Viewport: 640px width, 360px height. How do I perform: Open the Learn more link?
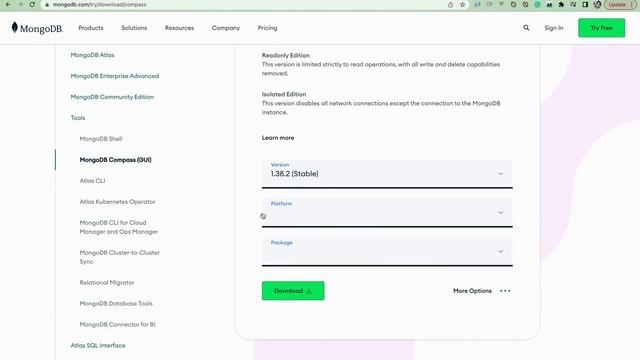[278, 138]
